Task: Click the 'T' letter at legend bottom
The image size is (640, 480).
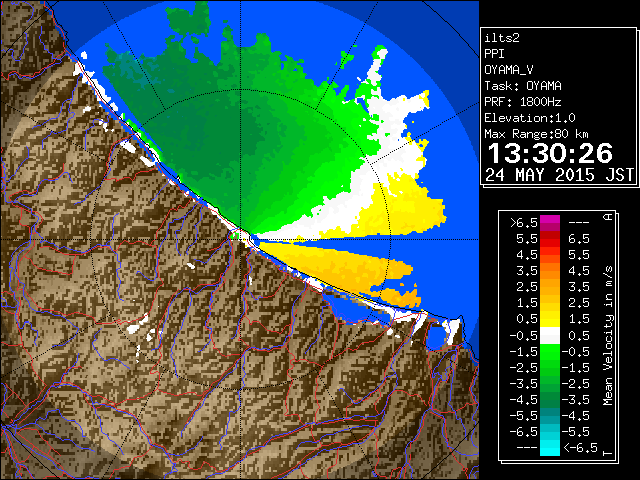Action: pyautogui.click(x=608, y=453)
